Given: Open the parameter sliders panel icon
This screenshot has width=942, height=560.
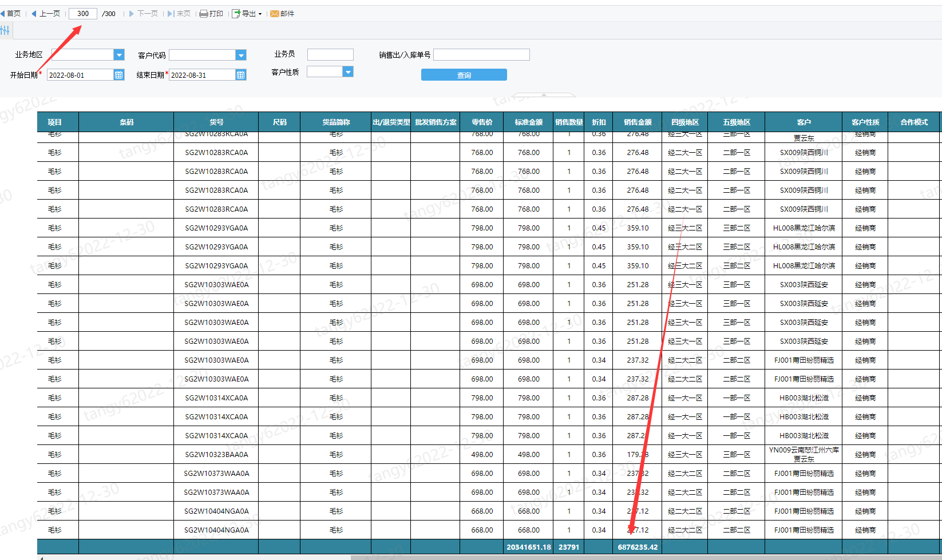Looking at the screenshot, I should 5,30.
